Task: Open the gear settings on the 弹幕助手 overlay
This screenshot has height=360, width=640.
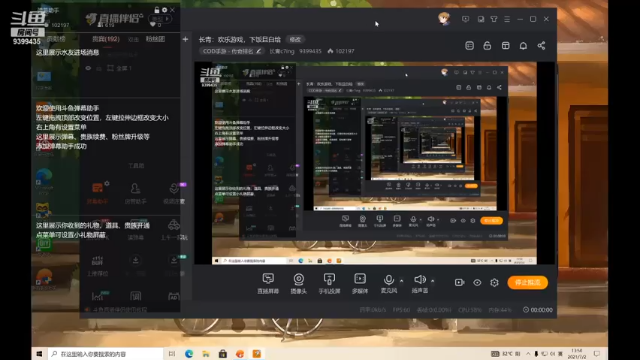Action: pos(164,10)
